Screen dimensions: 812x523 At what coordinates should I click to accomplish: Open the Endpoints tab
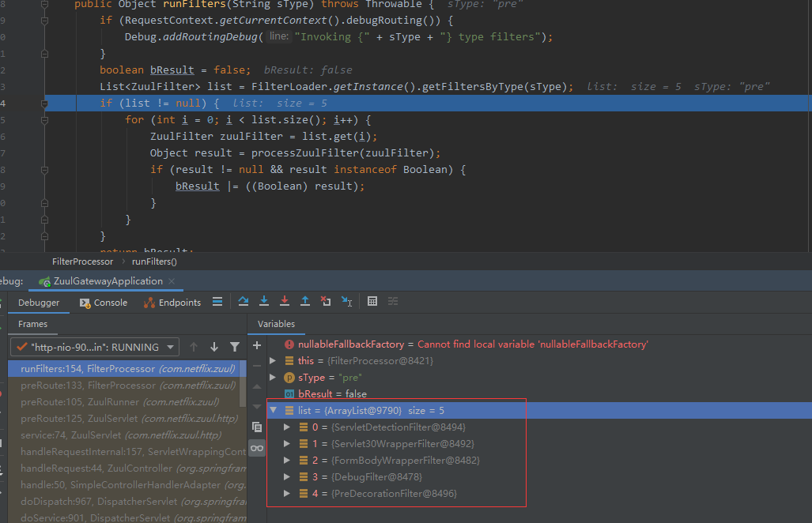(172, 303)
